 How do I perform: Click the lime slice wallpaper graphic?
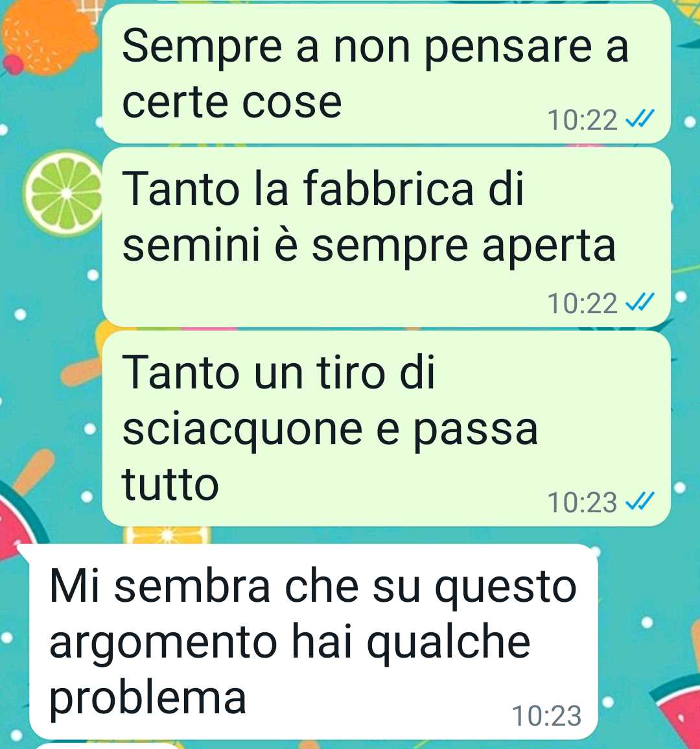tap(64, 193)
